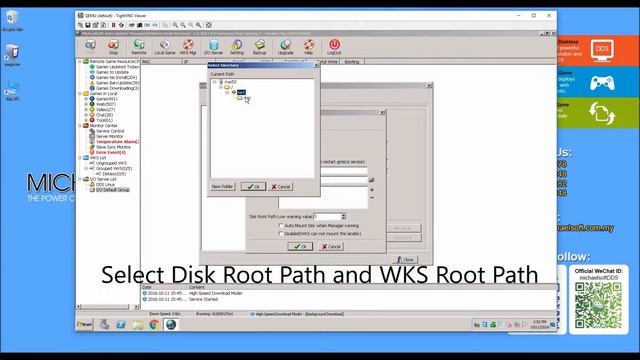
Task: Select Games to Update in tree
Action: click(x=112, y=72)
